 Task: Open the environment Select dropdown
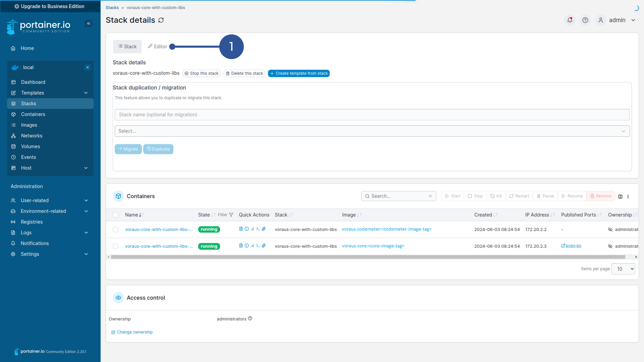[372, 131]
